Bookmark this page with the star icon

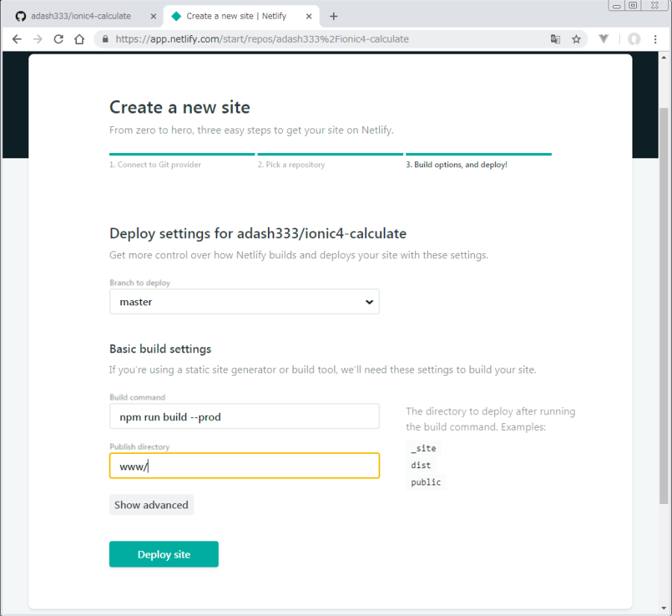point(576,39)
